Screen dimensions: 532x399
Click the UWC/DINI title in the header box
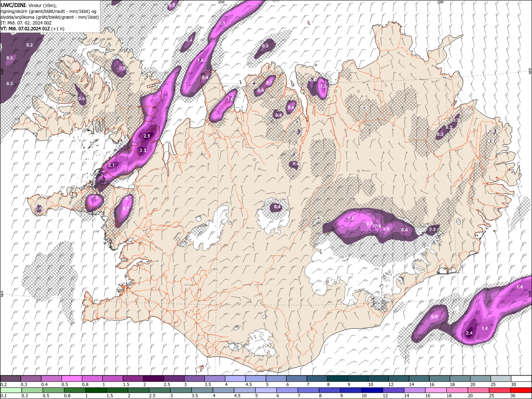pos(13,5)
